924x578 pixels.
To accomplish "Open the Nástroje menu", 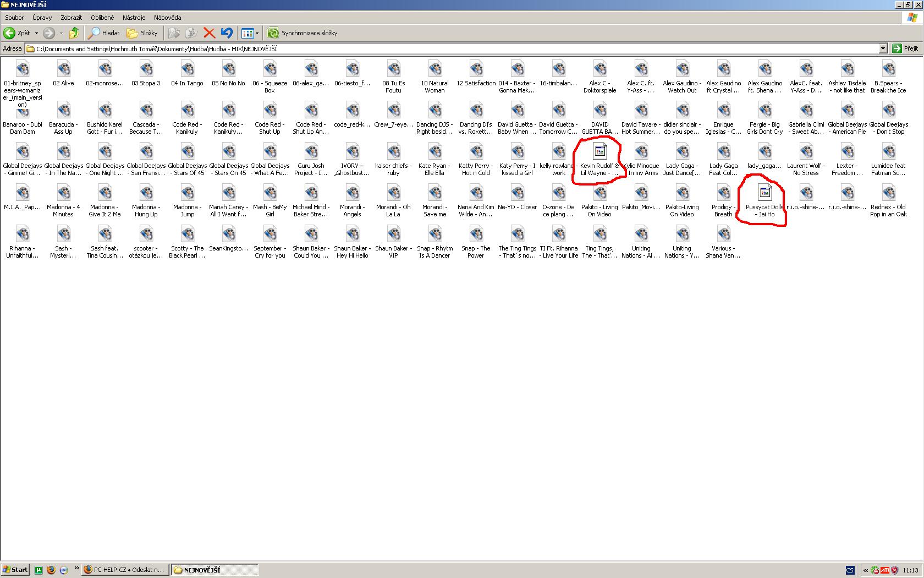I will click(134, 18).
